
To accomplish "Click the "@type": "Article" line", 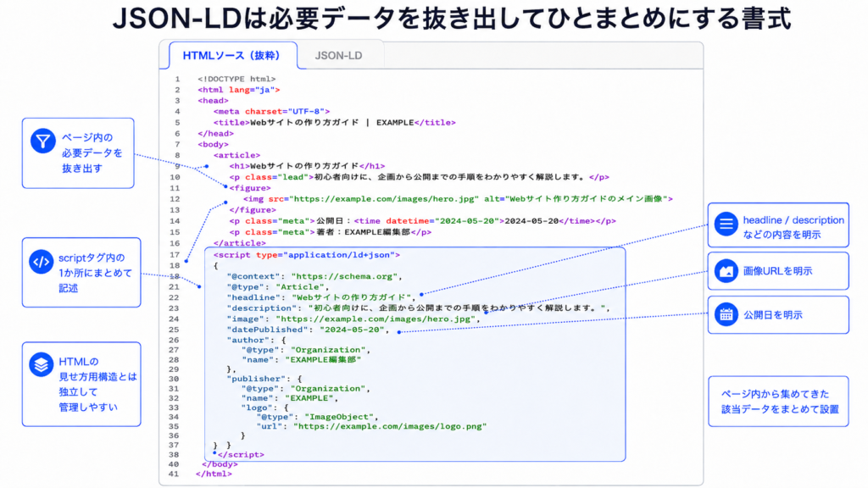I will [x=277, y=286].
